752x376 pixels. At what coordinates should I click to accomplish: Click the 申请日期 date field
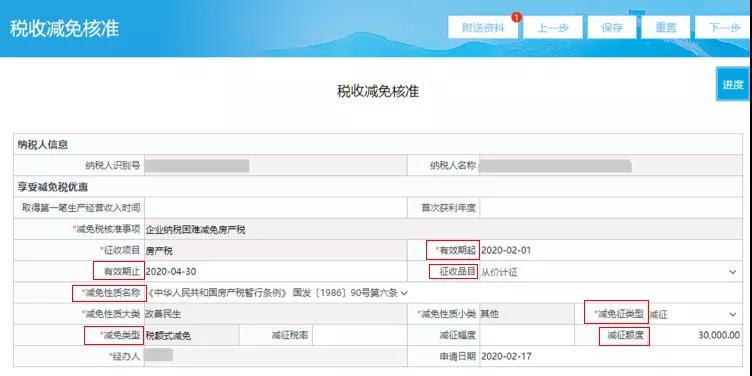click(x=611, y=356)
